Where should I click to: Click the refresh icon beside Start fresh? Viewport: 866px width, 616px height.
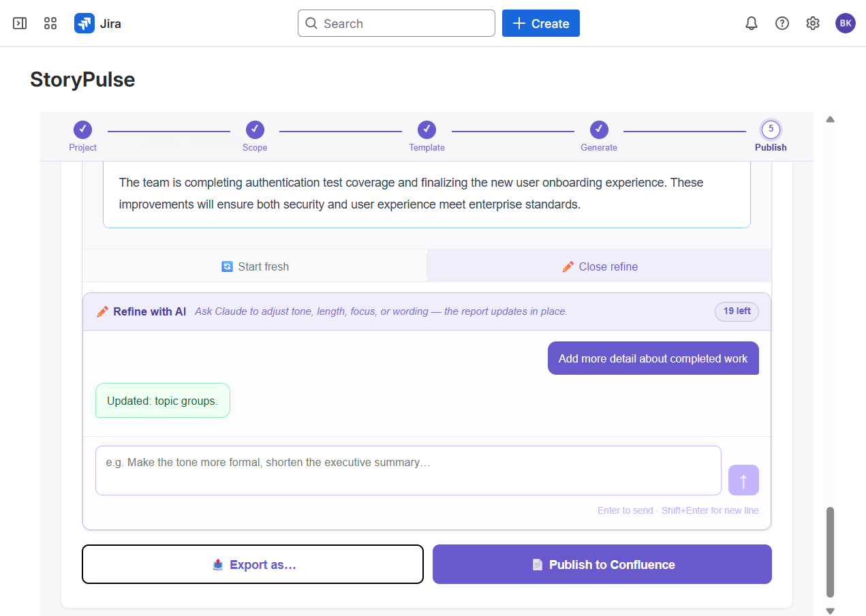pos(228,266)
